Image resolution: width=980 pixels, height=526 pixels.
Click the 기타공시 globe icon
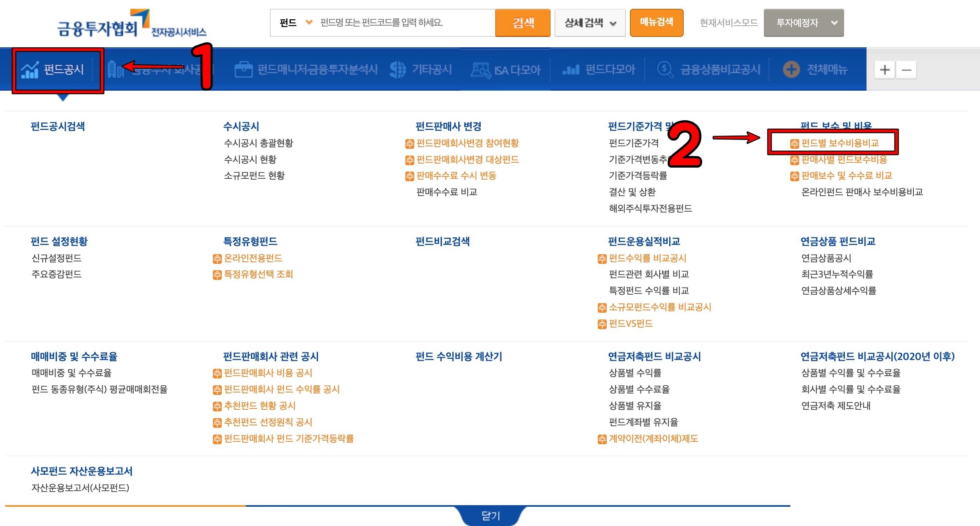[397, 70]
